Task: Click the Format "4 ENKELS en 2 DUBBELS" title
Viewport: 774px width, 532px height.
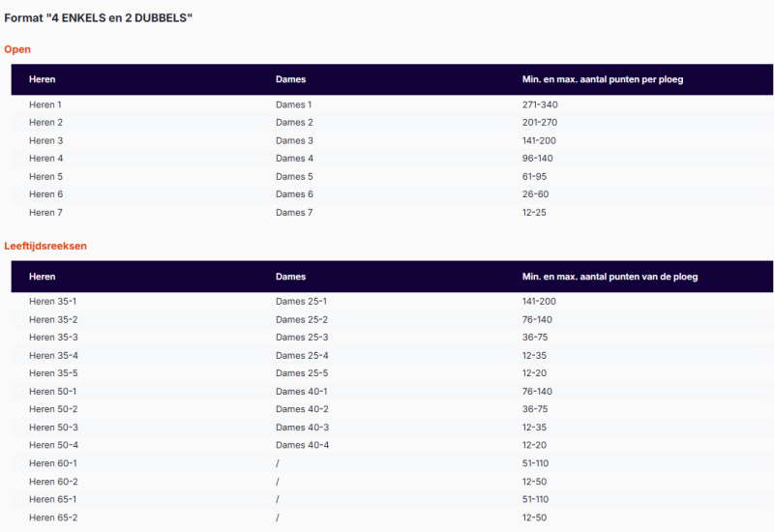Action: click(x=98, y=17)
